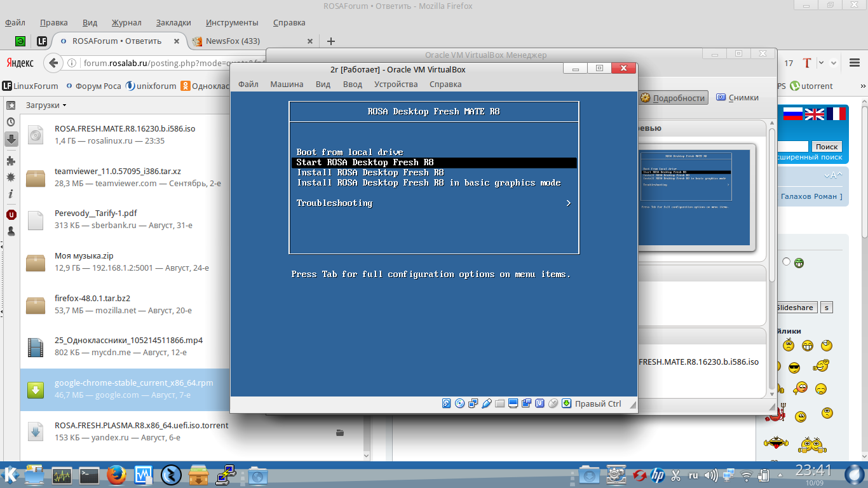Open the KDE application launcher
The image size is (868, 488).
[11, 475]
